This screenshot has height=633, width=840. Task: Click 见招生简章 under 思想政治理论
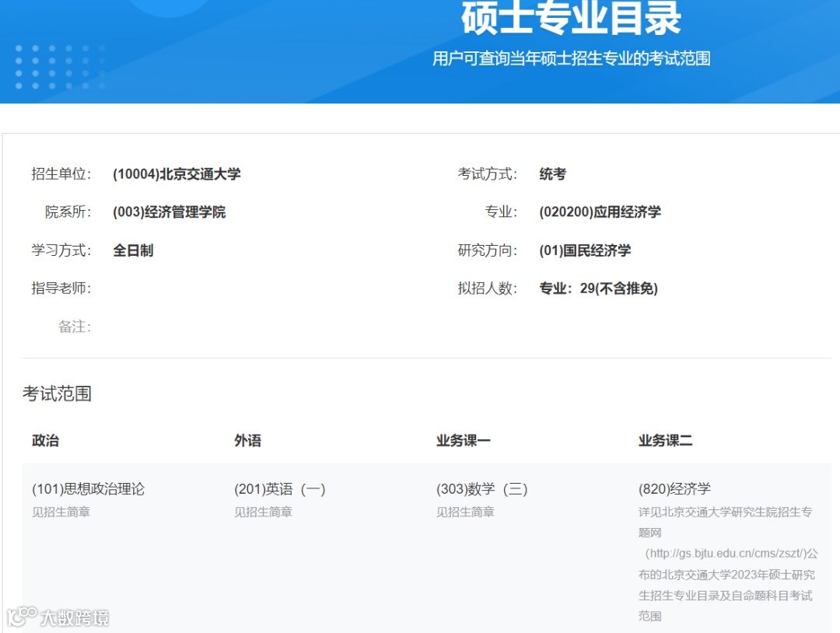click(61, 512)
